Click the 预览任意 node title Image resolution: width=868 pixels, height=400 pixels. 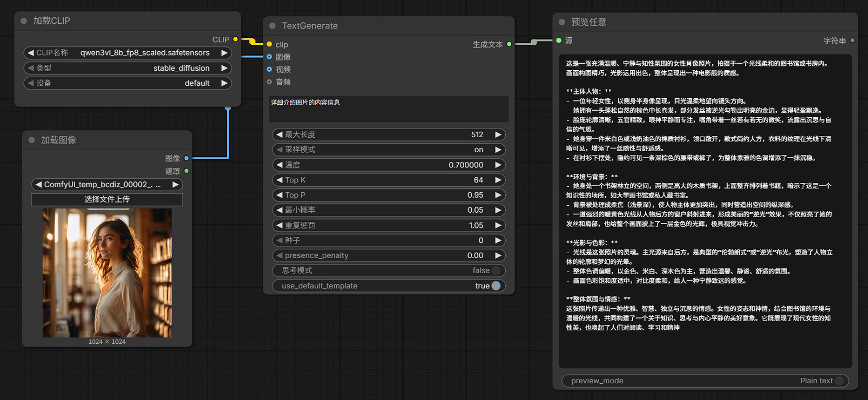tap(588, 22)
